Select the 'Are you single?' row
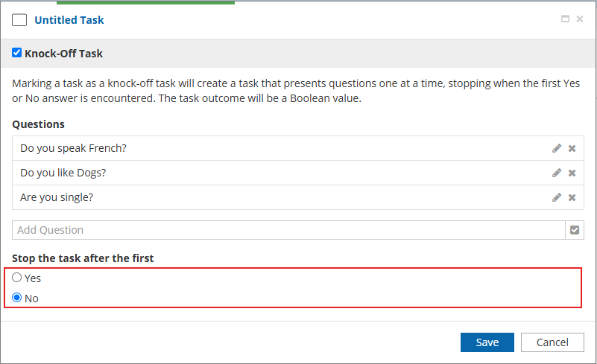 (224, 197)
